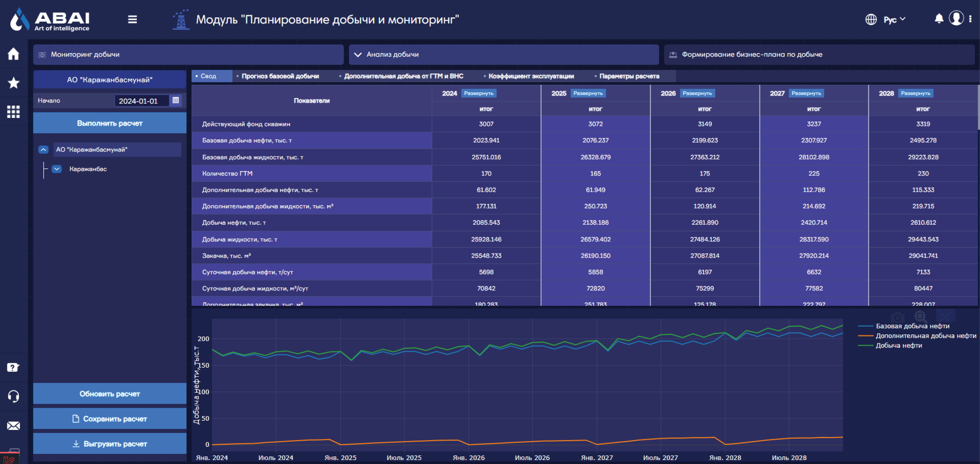Open the Home icon in sidebar
This screenshot has height=464, width=980.
tap(13, 54)
